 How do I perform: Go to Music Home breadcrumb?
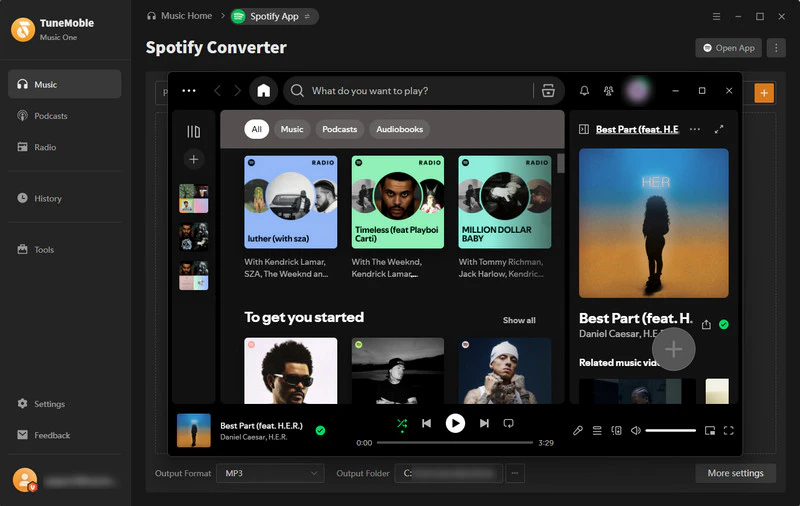[x=180, y=16]
